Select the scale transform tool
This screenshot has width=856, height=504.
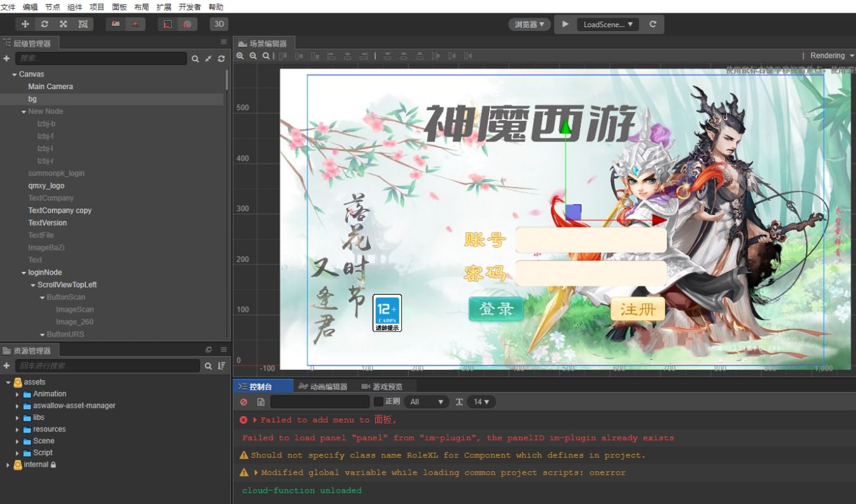pos(63,24)
